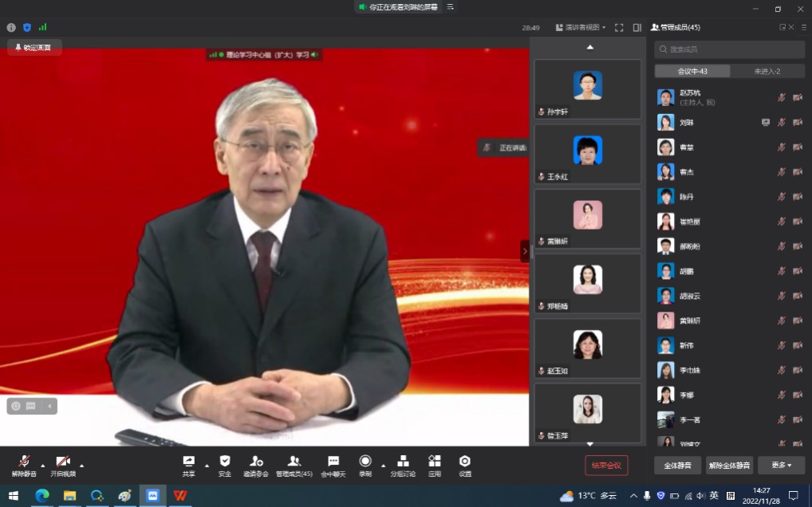Toggle camera for 刘琳
This screenshot has width=812, height=507.
click(x=798, y=122)
